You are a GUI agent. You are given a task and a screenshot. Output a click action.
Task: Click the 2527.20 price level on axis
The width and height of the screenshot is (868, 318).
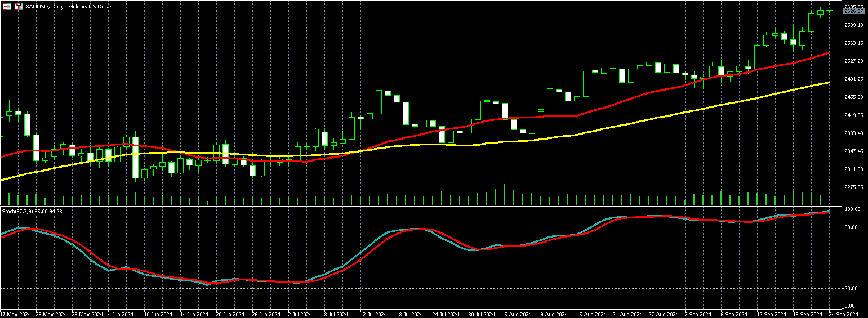[854, 61]
